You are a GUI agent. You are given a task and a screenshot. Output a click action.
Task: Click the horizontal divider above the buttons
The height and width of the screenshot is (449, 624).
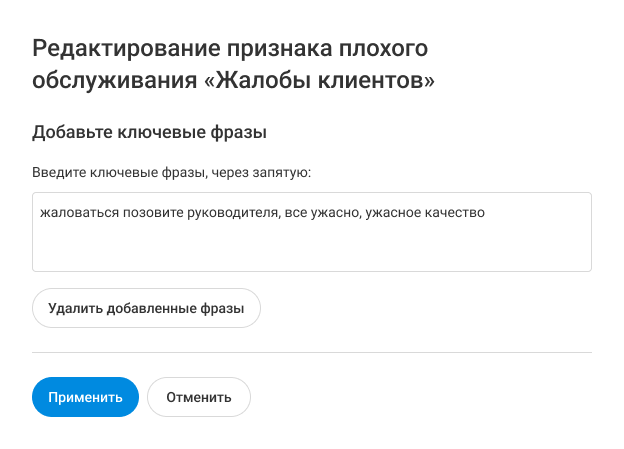coord(311,352)
